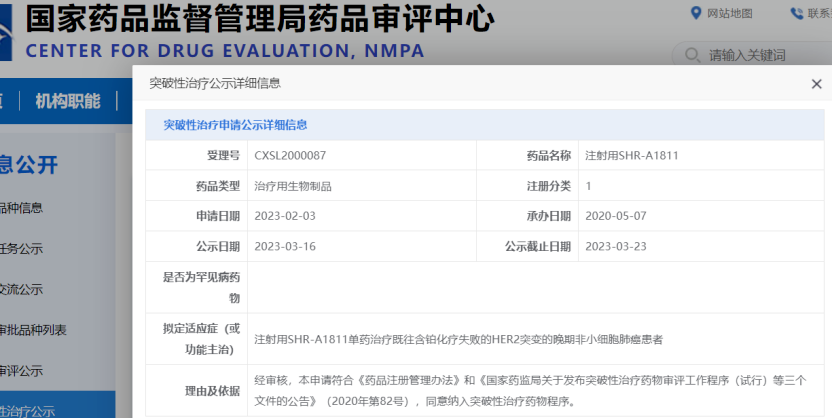Click publication date 2023-03-16

(285, 247)
